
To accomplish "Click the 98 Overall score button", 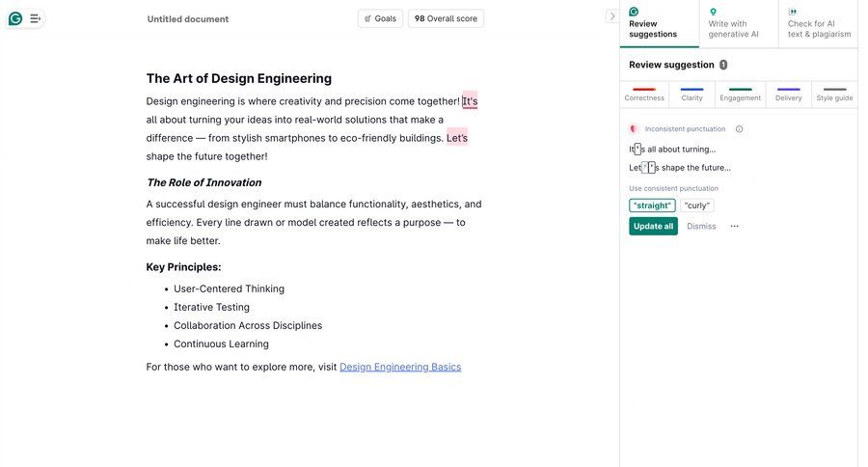I will [x=446, y=18].
